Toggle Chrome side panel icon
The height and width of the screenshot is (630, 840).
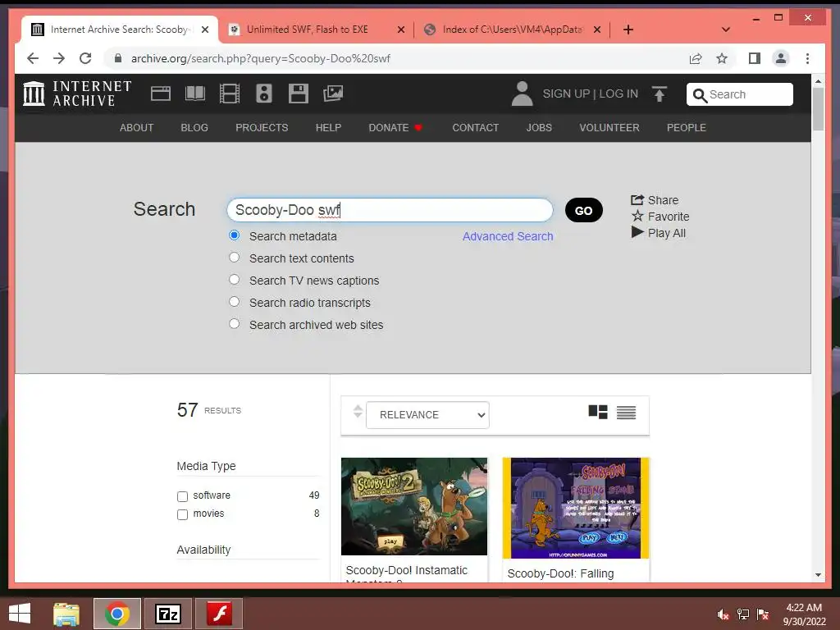[x=755, y=58]
